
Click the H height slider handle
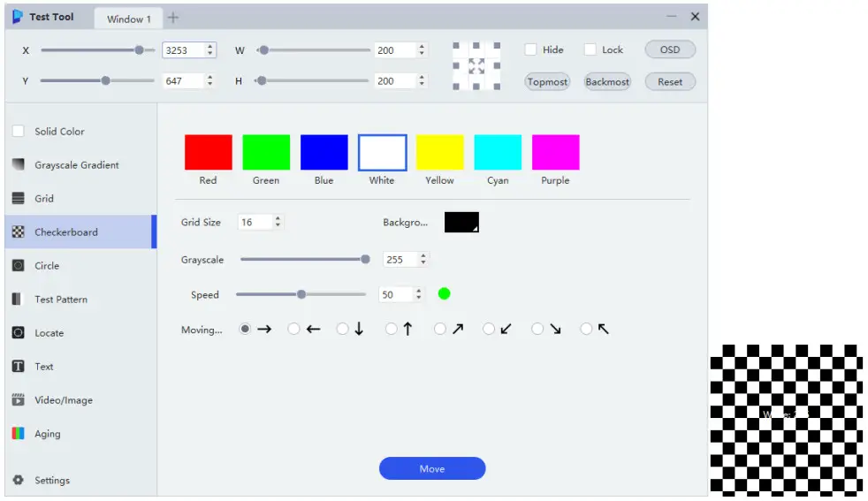tap(262, 80)
